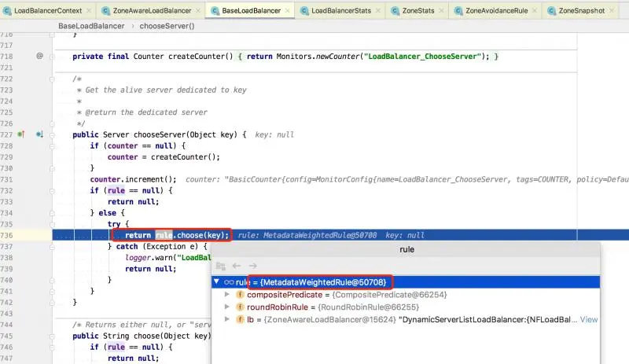Viewport: 629px width, 364px height.
Task: Fold the if rule null block at line 732
Action: tap(52, 190)
